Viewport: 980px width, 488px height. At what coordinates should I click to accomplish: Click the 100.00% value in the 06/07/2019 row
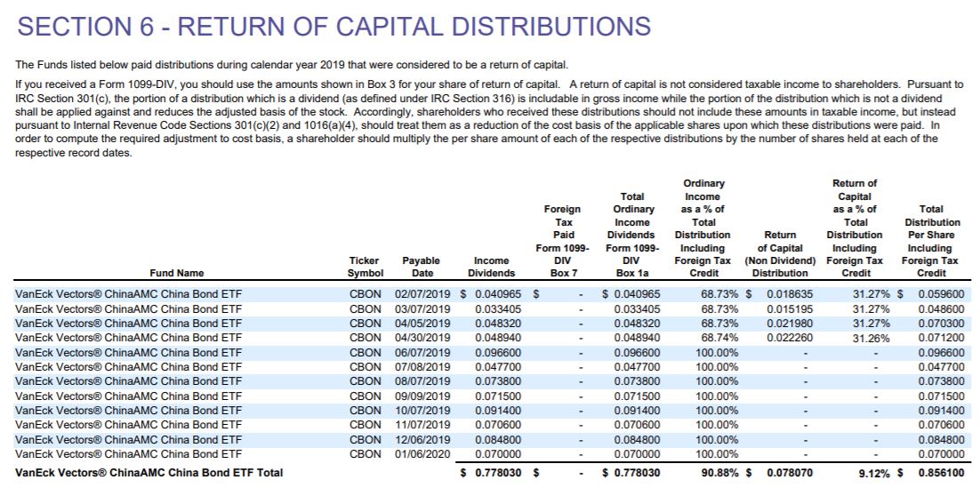pyautogui.click(x=717, y=352)
